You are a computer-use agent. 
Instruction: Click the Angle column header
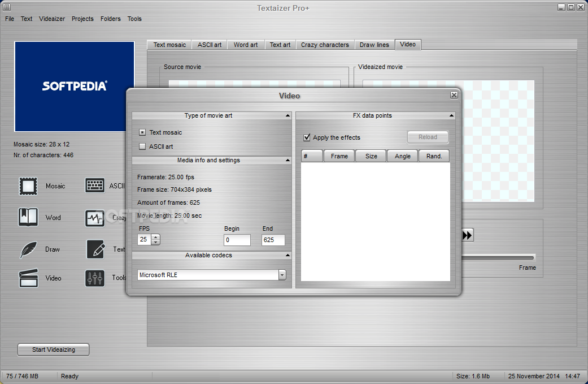coord(402,156)
